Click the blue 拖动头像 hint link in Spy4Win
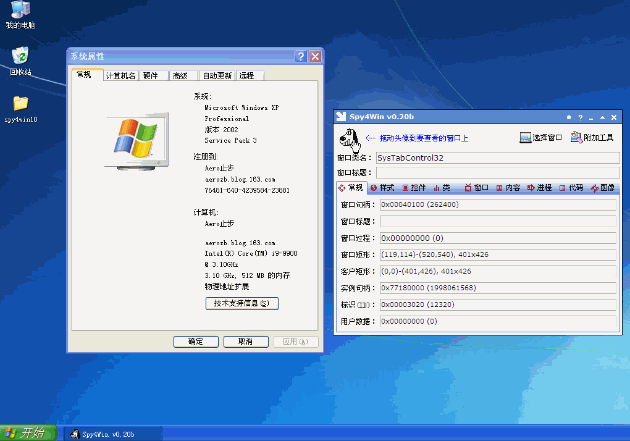This screenshot has width=630, height=441. 424,138
